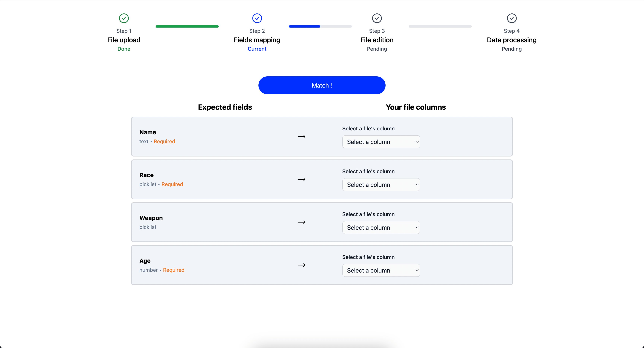Expand the Age field column selector
644x348 pixels.
click(381, 271)
